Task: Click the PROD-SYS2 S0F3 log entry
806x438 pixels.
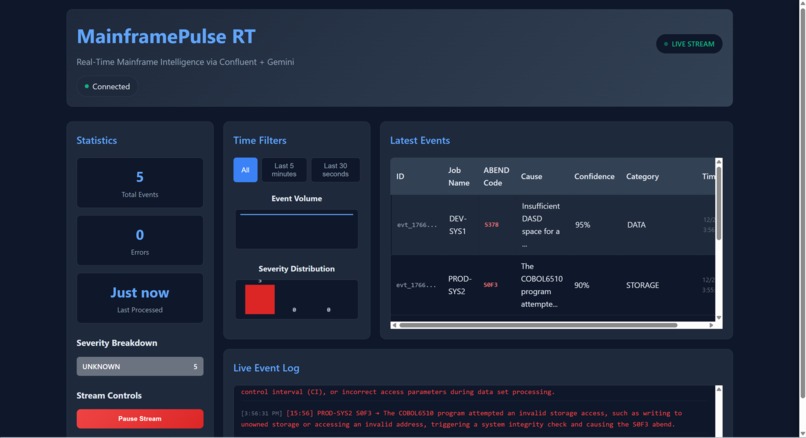Action: pos(462,418)
